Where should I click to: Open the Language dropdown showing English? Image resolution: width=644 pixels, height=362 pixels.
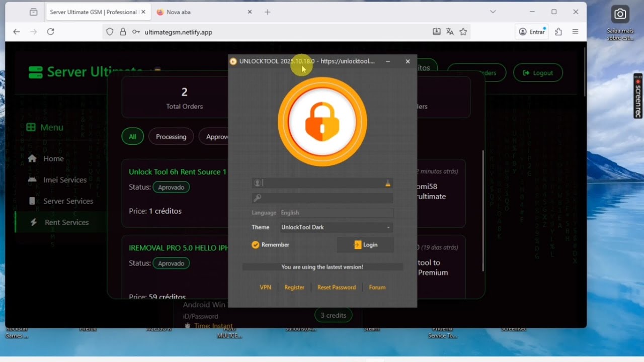pyautogui.click(x=336, y=213)
